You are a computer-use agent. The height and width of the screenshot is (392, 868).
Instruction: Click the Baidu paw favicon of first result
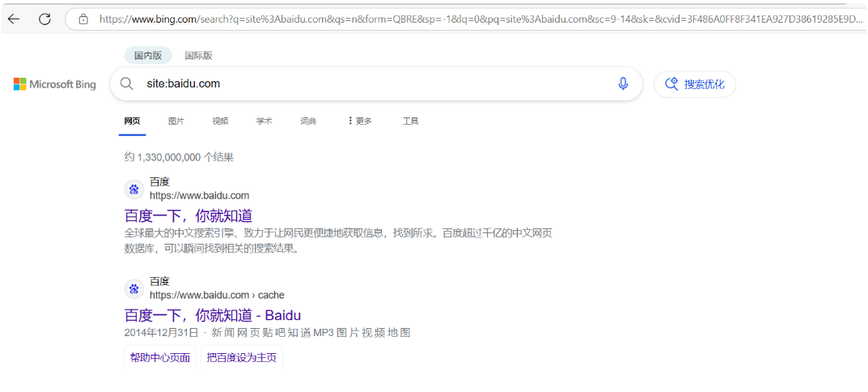pyautogui.click(x=133, y=190)
